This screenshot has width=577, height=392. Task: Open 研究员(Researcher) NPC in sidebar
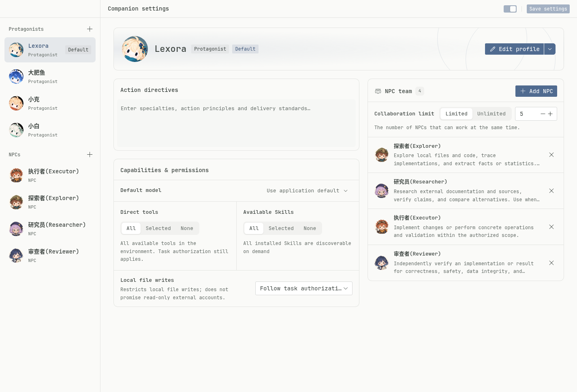[50, 229]
